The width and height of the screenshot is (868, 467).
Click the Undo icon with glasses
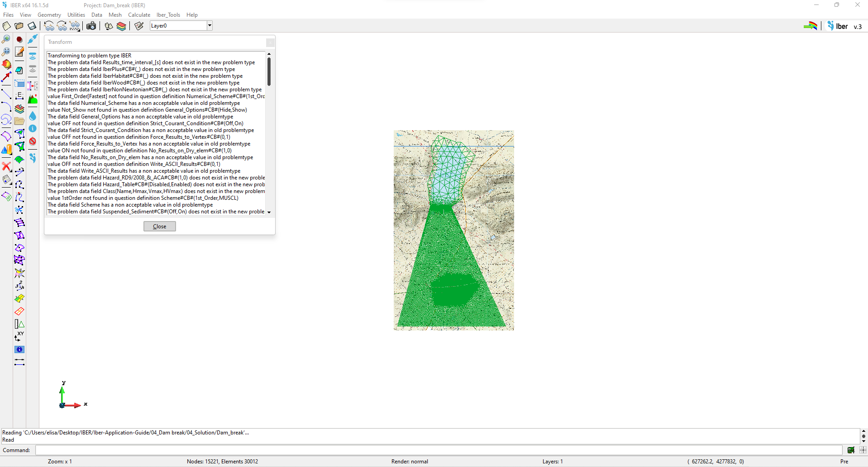49,26
